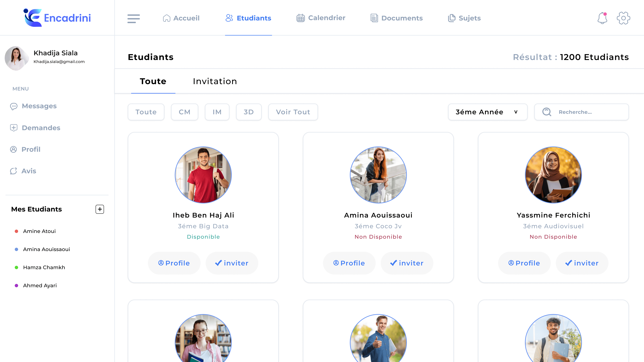Apply the CM filter chip

coord(184,112)
